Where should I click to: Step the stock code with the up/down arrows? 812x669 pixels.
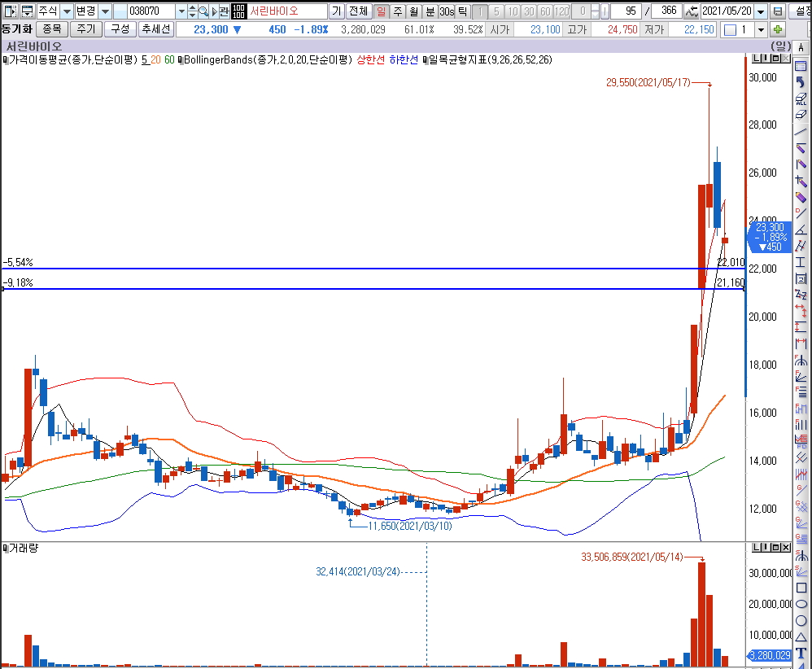192,11
